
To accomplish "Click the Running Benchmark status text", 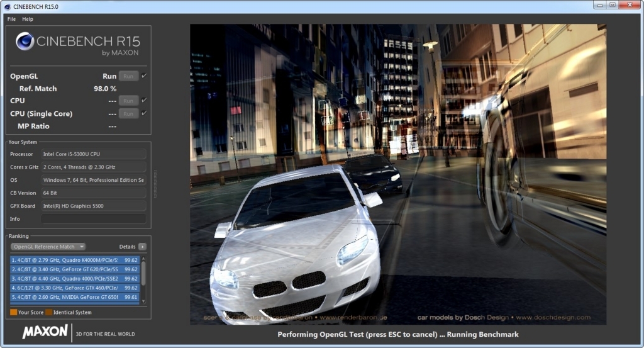I will click(x=482, y=334).
